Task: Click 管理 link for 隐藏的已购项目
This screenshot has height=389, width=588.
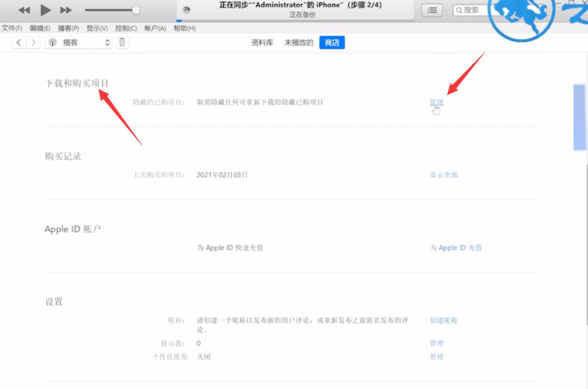Action: 436,102
